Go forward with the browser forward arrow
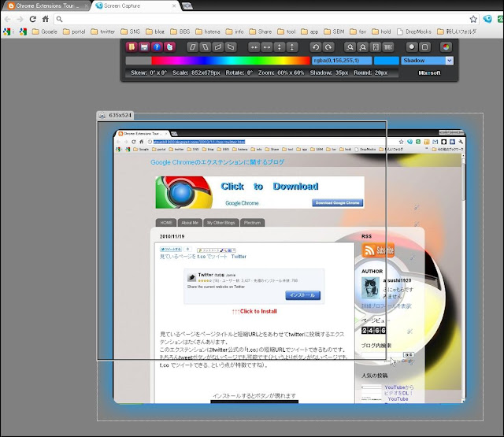 pyautogui.click(x=20, y=19)
